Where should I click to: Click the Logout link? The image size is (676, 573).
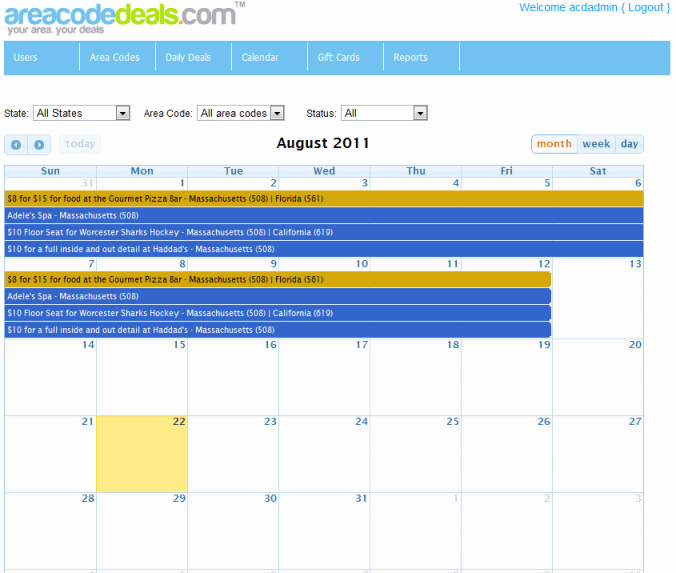click(x=645, y=8)
